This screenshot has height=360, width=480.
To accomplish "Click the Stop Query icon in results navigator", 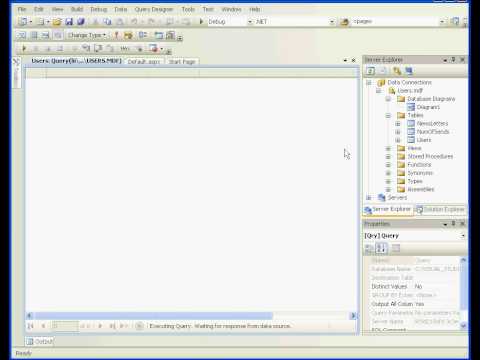I will tap(140, 326).
